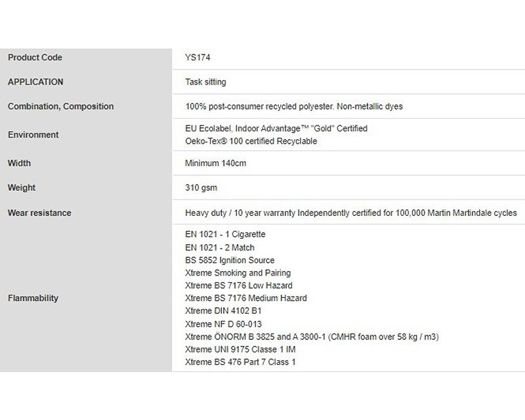Click the BS 5852 Ignition Source line

[230, 261]
